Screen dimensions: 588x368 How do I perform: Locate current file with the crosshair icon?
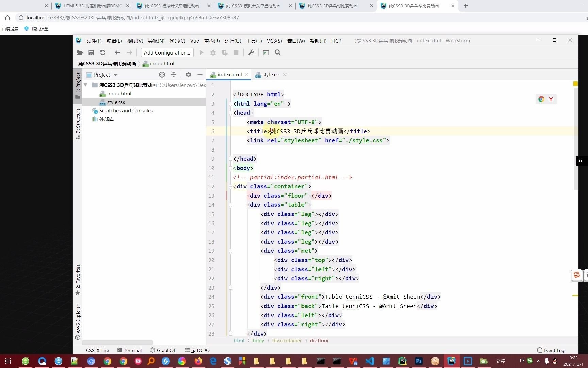pos(162,75)
